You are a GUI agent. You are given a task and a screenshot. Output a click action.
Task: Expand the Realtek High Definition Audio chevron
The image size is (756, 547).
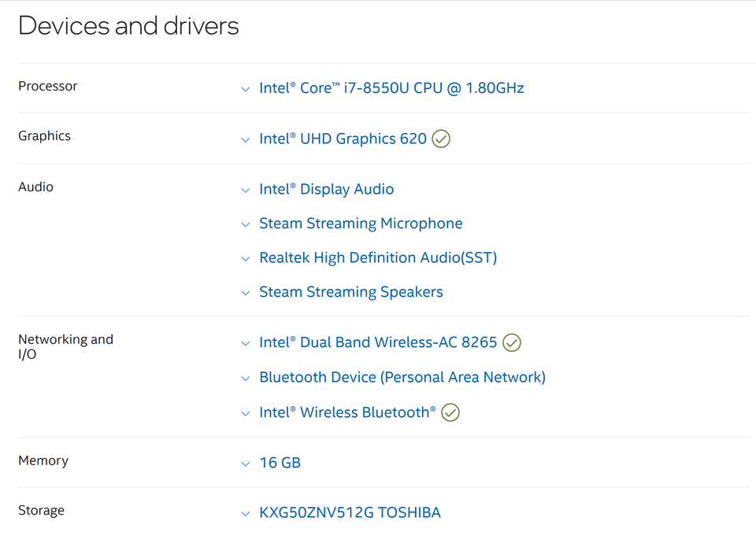click(246, 259)
